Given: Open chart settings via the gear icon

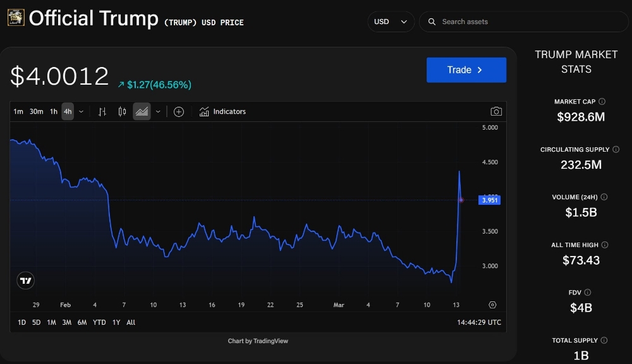Looking at the screenshot, I should pyautogui.click(x=493, y=305).
